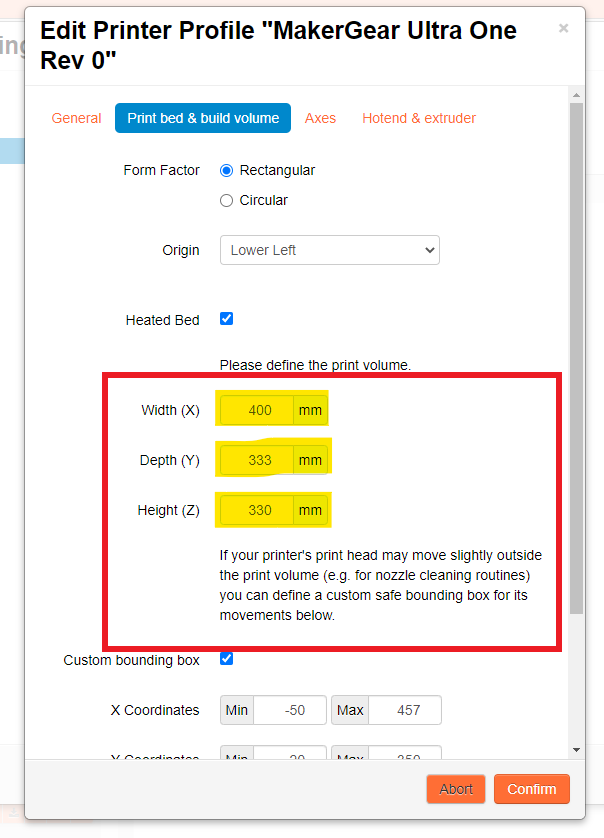Image resolution: width=604 pixels, height=838 pixels.
Task: Click the scrollbar down arrow
Action: 576,750
